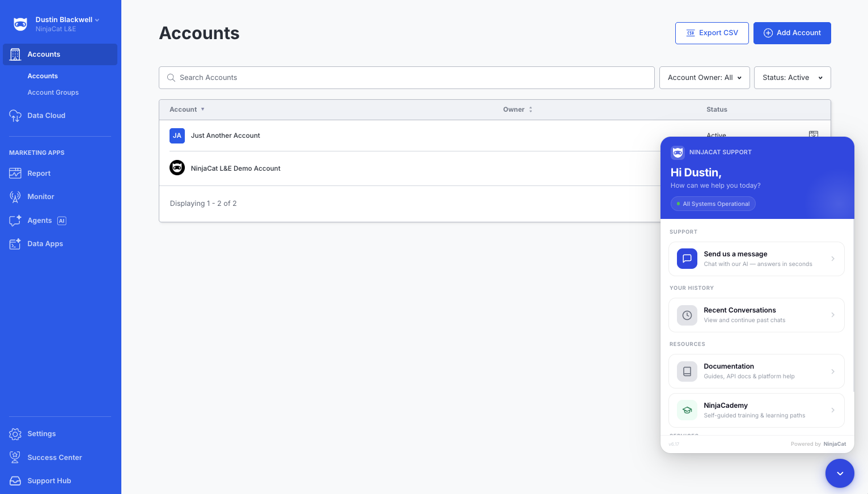Expand the Documentation chevron
The height and width of the screenshot is (494, 868).
click(833, 371)
